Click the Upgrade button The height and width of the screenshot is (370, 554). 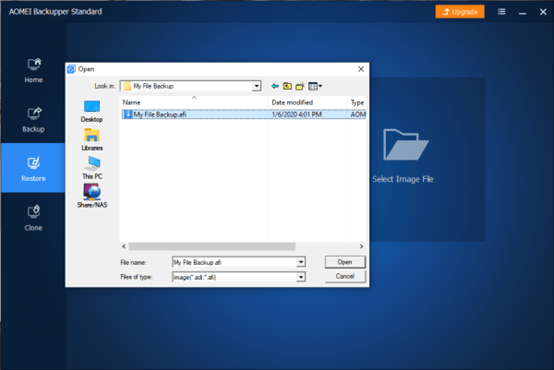point(460,12)
